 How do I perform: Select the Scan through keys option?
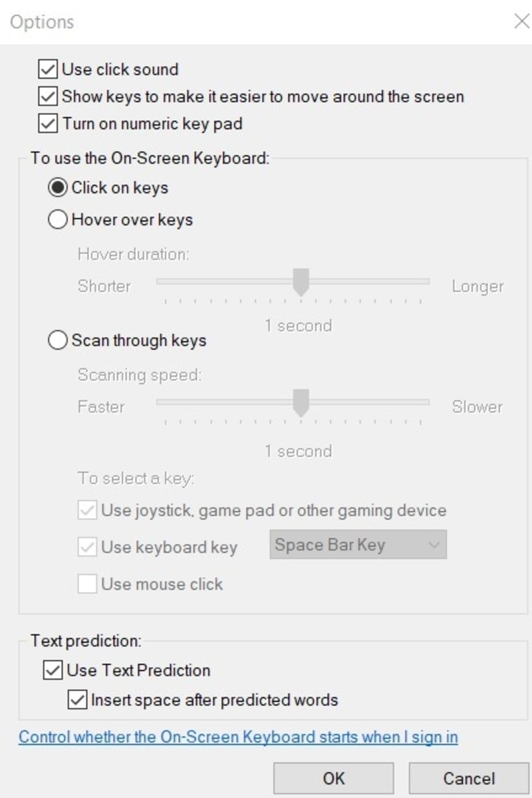(x=58, y=340)
